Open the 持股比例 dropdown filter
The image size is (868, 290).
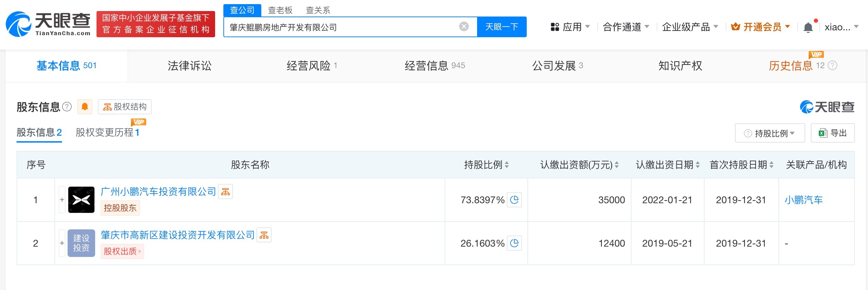tap(769, 133)
